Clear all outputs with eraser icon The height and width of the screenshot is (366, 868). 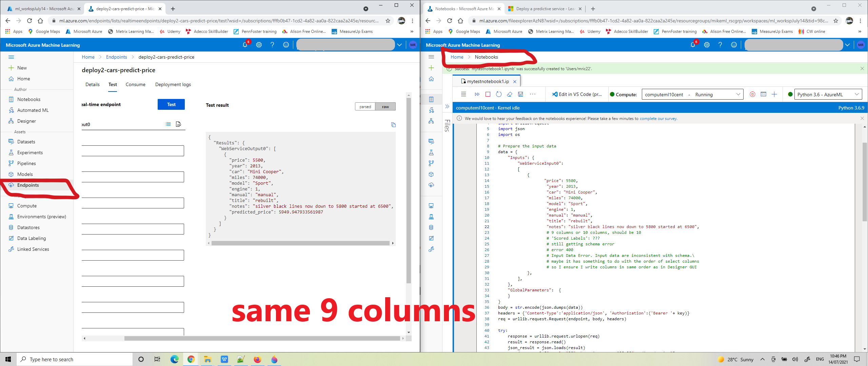click(510, 95)
